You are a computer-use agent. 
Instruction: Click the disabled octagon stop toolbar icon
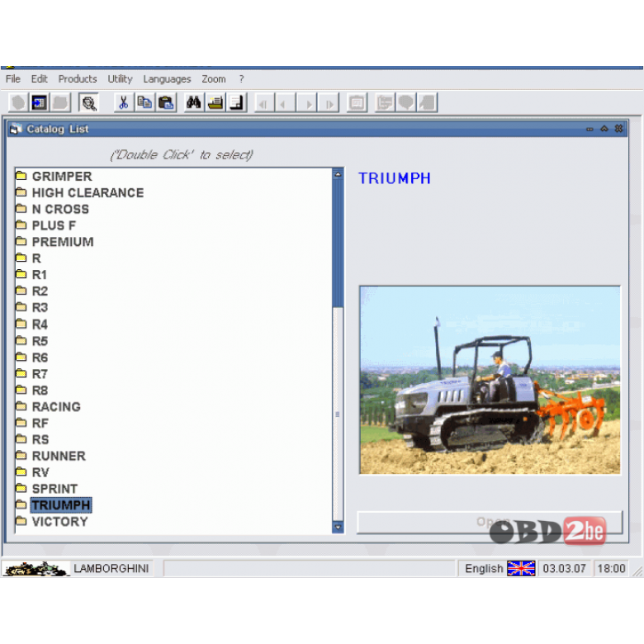click(x=18, y=102)
